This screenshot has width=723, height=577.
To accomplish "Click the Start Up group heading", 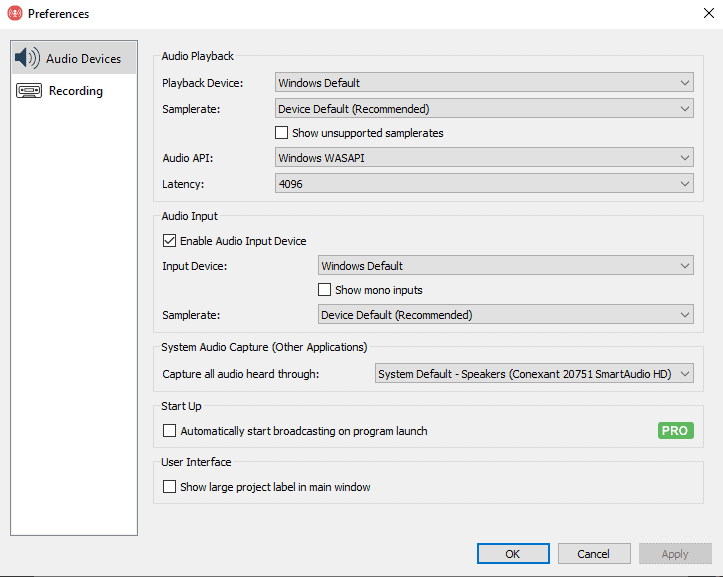I will click(x=181, y=406).
